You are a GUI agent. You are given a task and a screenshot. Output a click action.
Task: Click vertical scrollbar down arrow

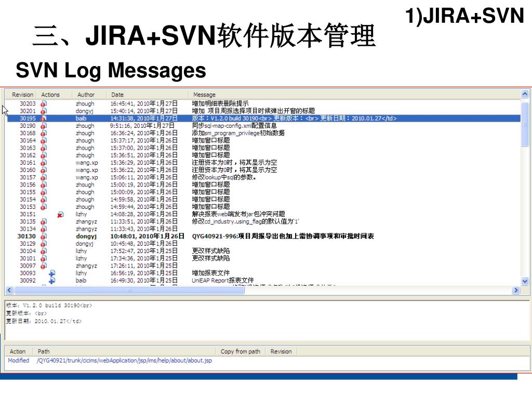[x=525, y=281]
